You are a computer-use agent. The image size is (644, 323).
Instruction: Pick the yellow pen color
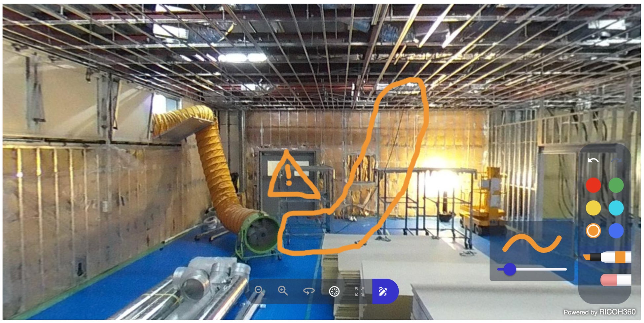(x=593, y=208)
